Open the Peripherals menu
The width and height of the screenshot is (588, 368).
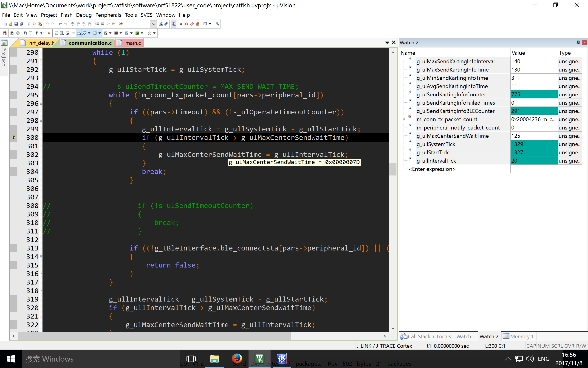(x=108, y=15)
